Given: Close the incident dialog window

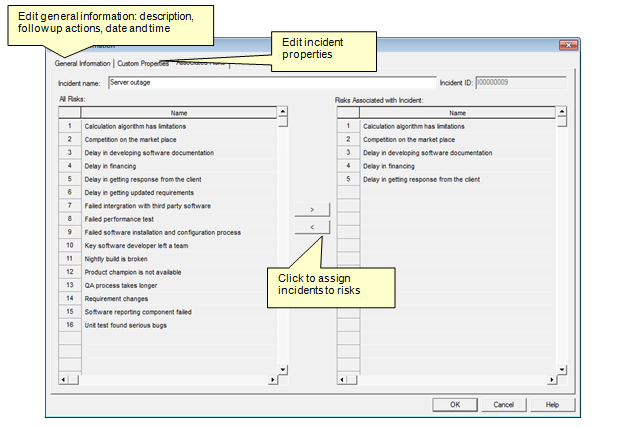Looking at the screenshot, I should [x=568, y=45].
